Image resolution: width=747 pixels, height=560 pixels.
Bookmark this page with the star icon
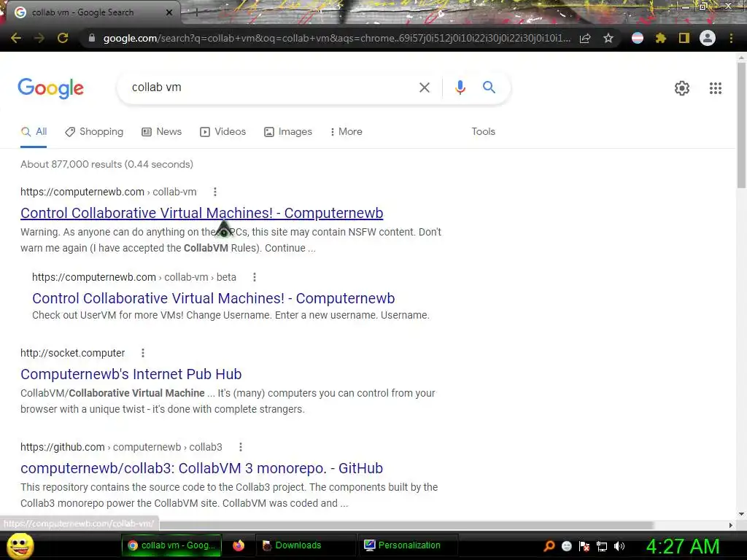608,38
